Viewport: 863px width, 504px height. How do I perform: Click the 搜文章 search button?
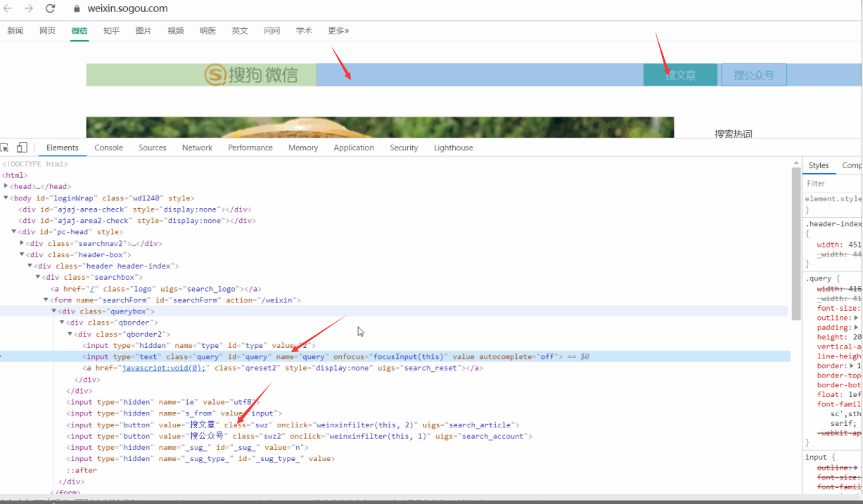tap(680, 75)
